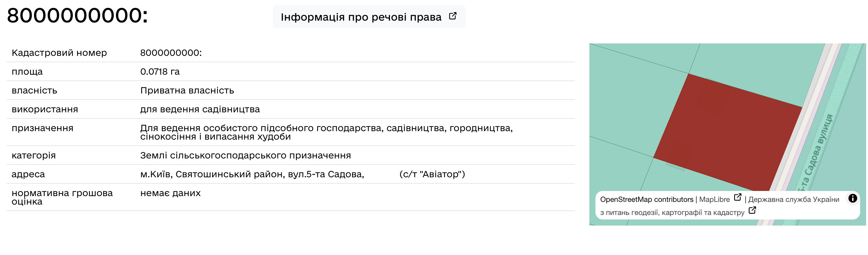Click external link icon after кадастру
Image resolution: width=868 pixels, height=255 pixels.
pyautogui.click(x=752, y=211)
